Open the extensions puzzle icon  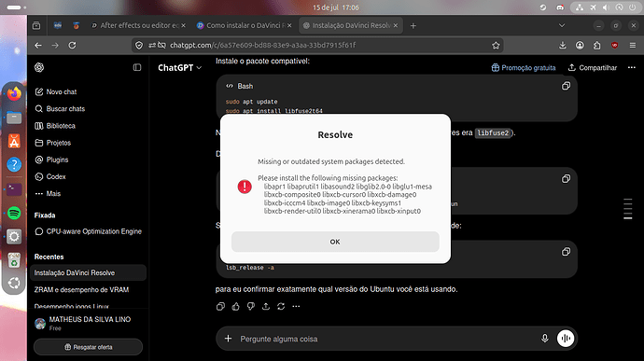(596, 45)
